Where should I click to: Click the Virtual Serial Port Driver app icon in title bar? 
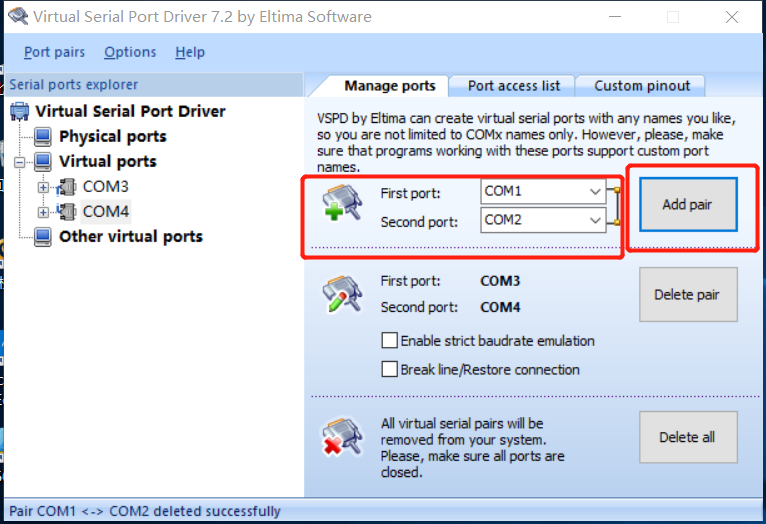(x=18, y=16)
